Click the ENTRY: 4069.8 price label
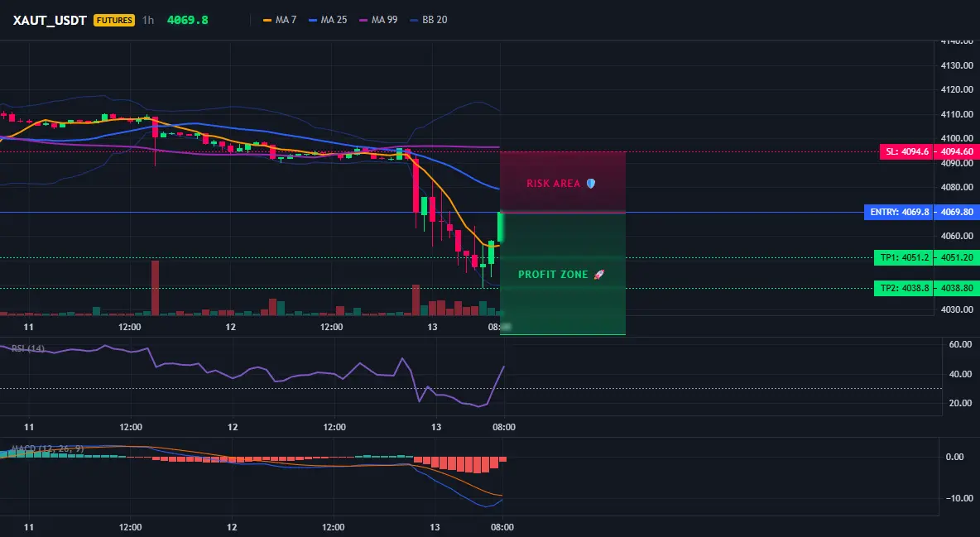 pyautogui.click(x=899, y=212)
